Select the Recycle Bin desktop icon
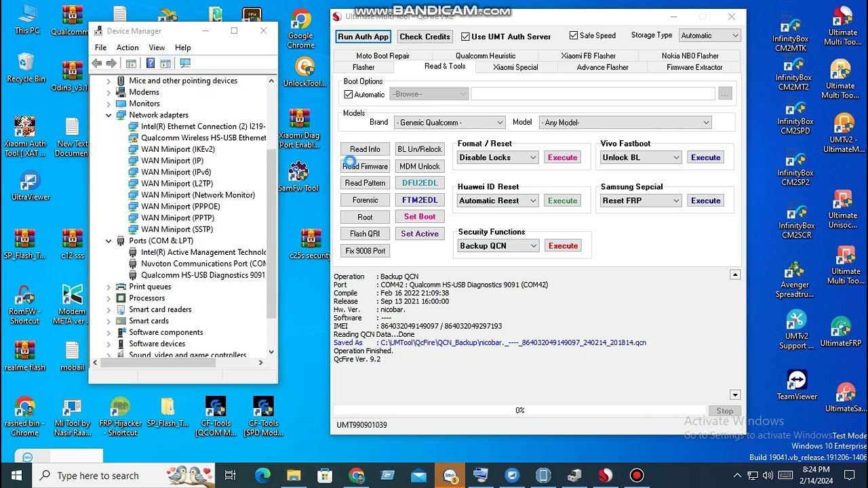Image resolution: width=868 pixels, height=488 pixels. [x=26, y=68]
